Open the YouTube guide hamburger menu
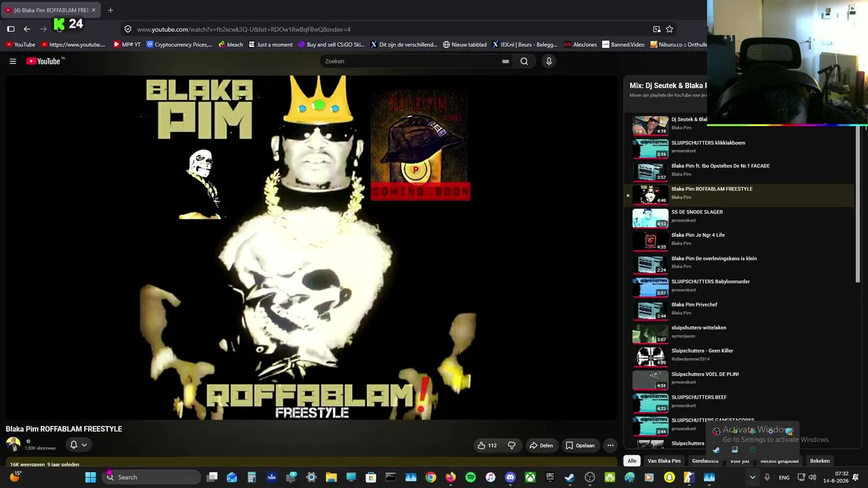This screenshot has height=488, width=868. pyautogui.click(x=13, y=61)
